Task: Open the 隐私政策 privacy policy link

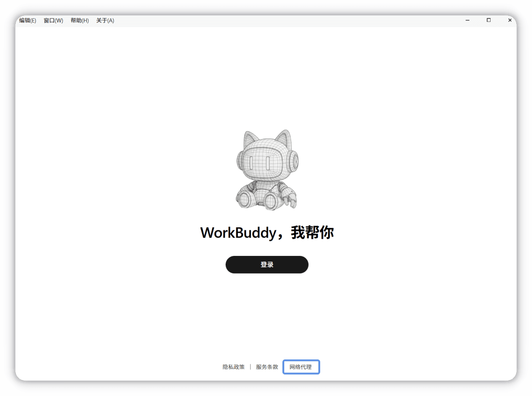Action: (x=233, y=367)
